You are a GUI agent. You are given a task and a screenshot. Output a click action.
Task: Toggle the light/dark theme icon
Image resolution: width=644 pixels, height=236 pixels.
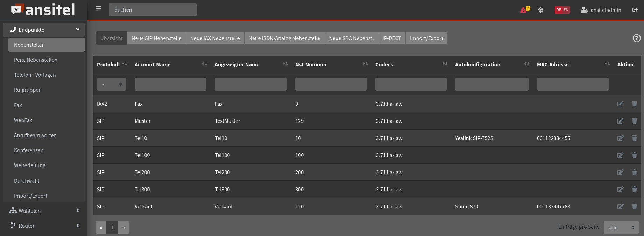540,10
